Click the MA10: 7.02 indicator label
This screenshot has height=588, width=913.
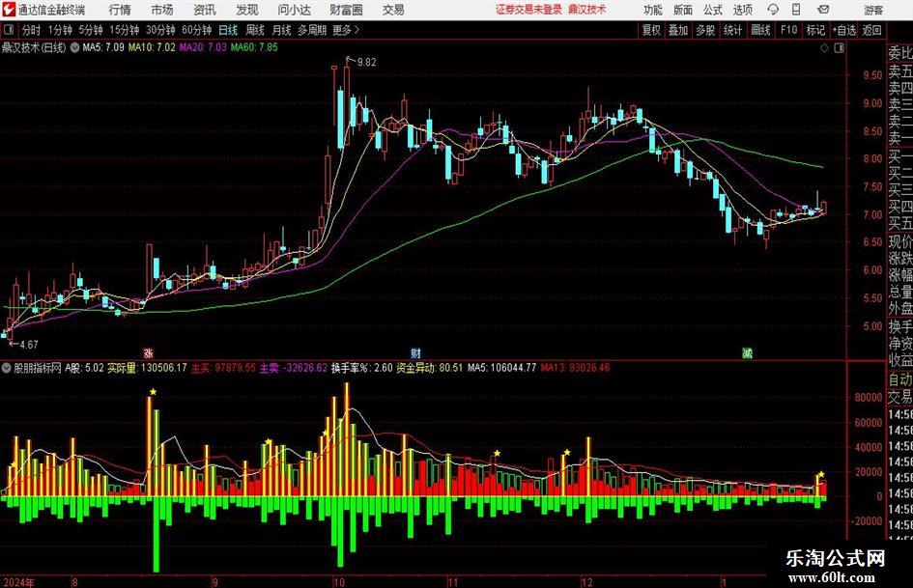coord(152,47)
